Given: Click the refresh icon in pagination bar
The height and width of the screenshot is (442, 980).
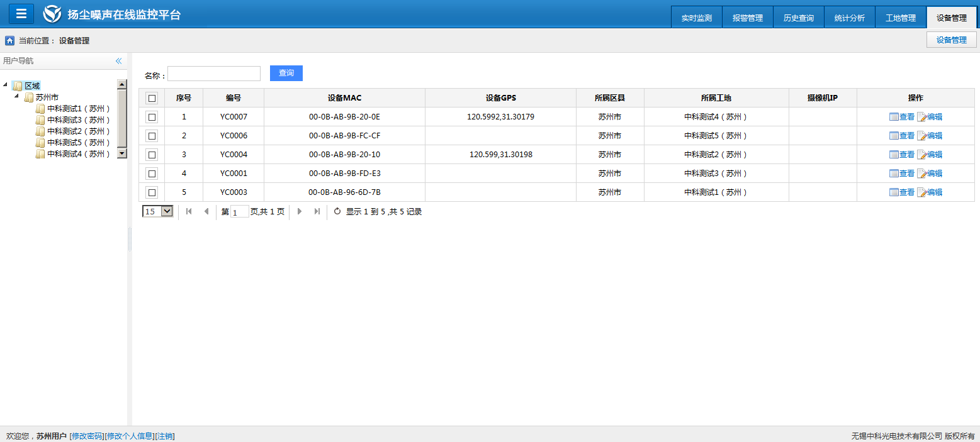Looking at the screenshot, I should pyautogui.click(x=337, y=211).
